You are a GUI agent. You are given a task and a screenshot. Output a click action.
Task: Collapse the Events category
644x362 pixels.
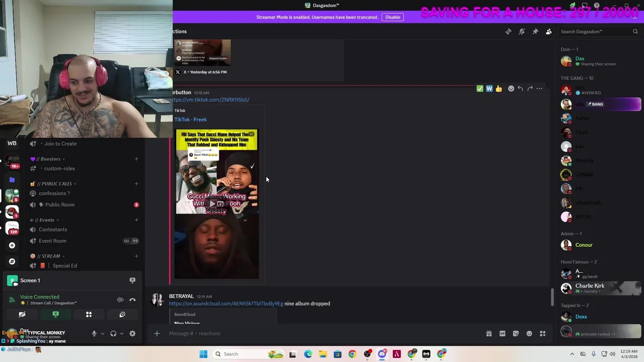tap(44, 220)
